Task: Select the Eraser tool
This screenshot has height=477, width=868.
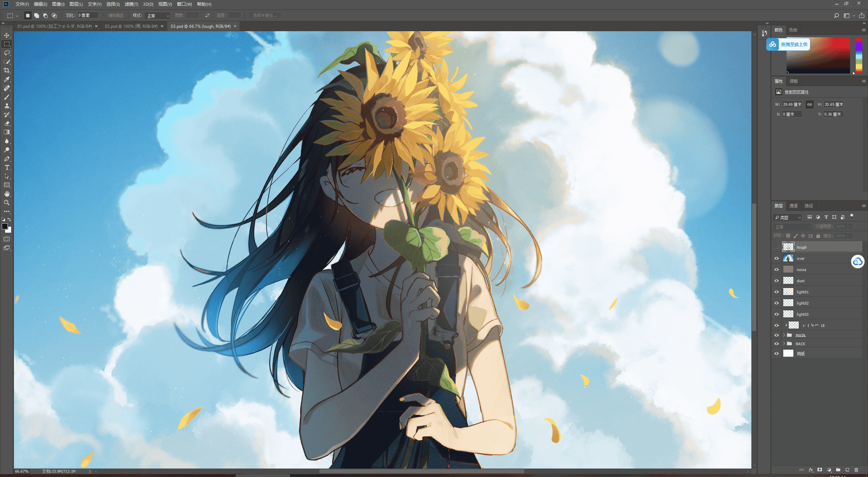Action: pyautogui.click(x=7, y=123)
